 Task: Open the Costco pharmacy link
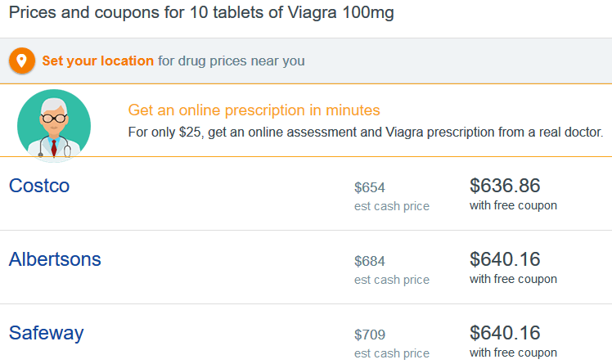pos(39,186)
